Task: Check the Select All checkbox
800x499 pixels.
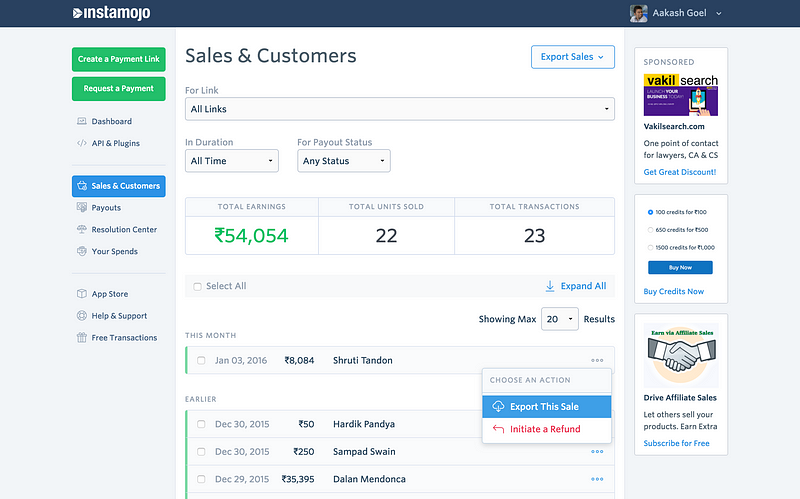Action: pos(197,286)
